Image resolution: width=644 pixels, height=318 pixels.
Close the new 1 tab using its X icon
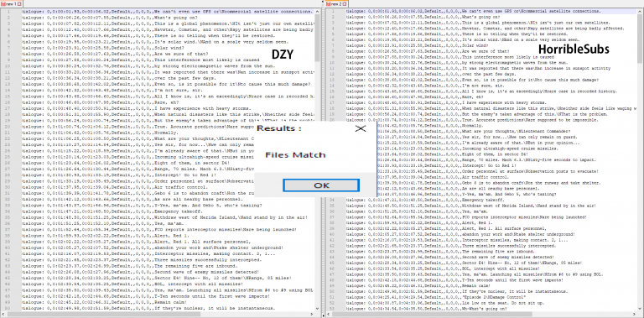pos(20,3)
